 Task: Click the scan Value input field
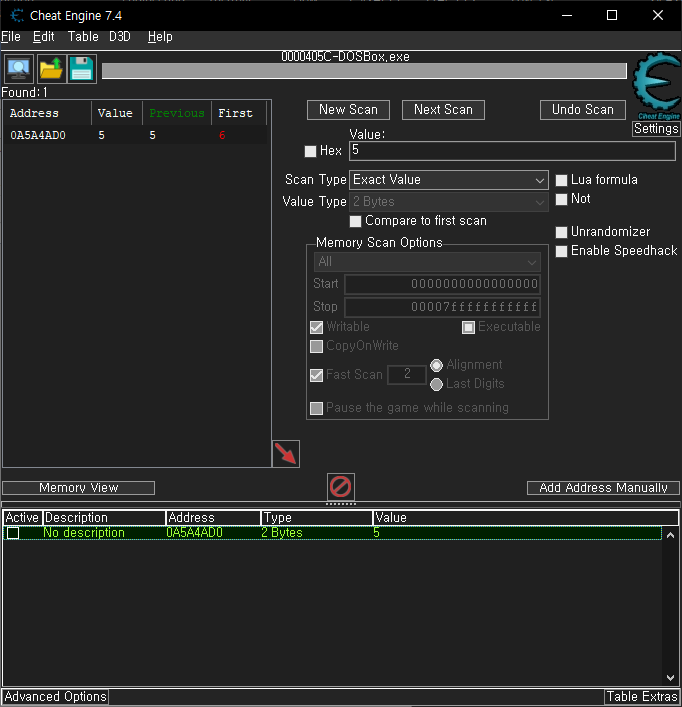[513, 151]
